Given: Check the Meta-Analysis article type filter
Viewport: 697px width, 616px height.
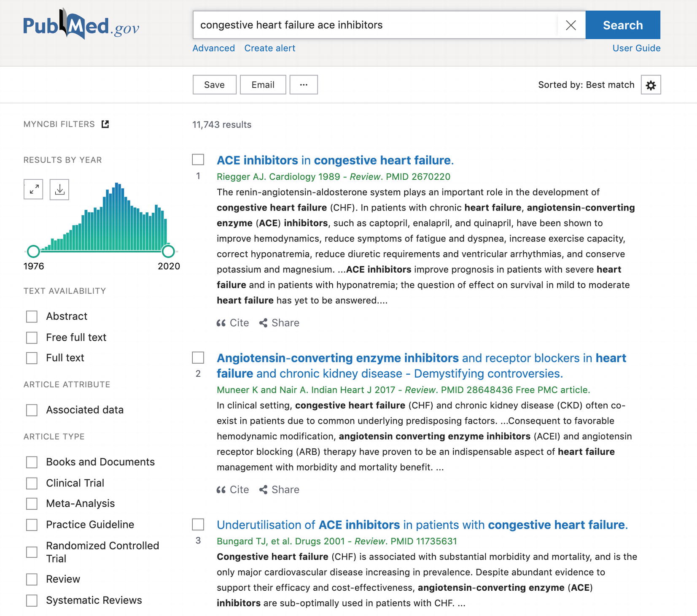Looking at the screenshot, I should (32, 504).
